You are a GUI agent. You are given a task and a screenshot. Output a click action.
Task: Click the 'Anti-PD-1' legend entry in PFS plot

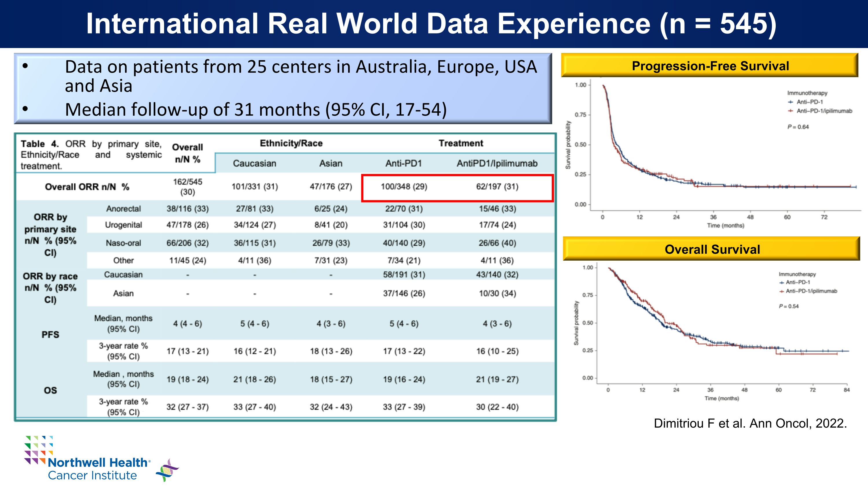click(x=805, y=102)
